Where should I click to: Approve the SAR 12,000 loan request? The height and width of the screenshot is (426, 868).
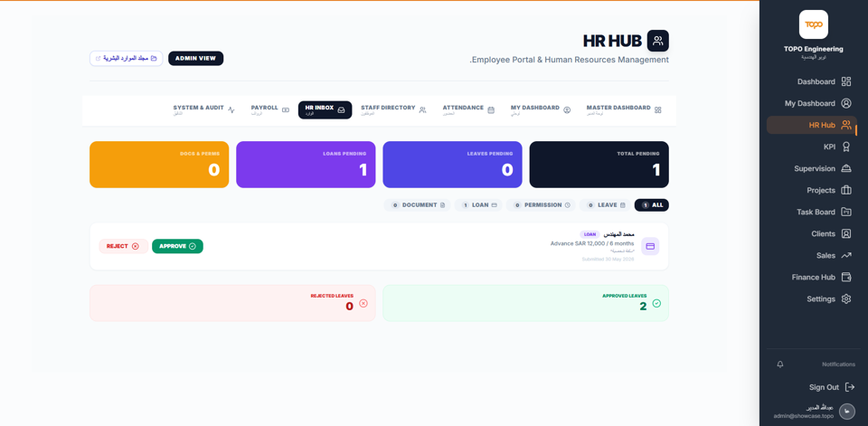click(x=177, y=246)
